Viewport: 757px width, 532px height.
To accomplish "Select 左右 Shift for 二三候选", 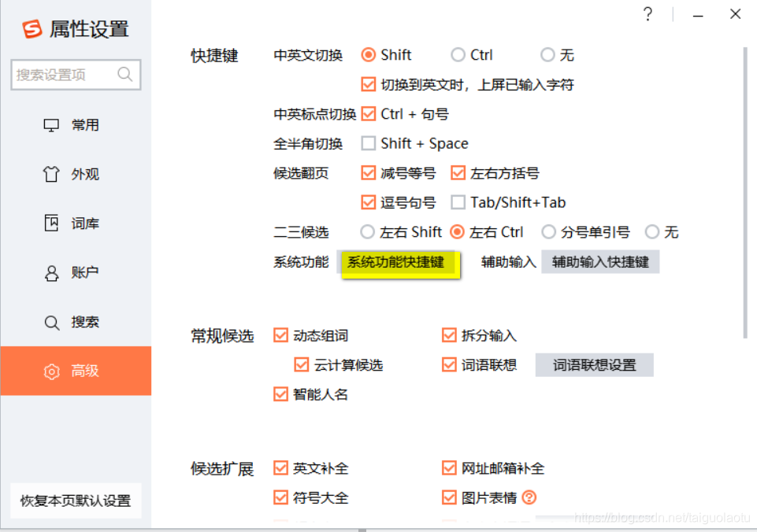I will click(x=366, y=231).
